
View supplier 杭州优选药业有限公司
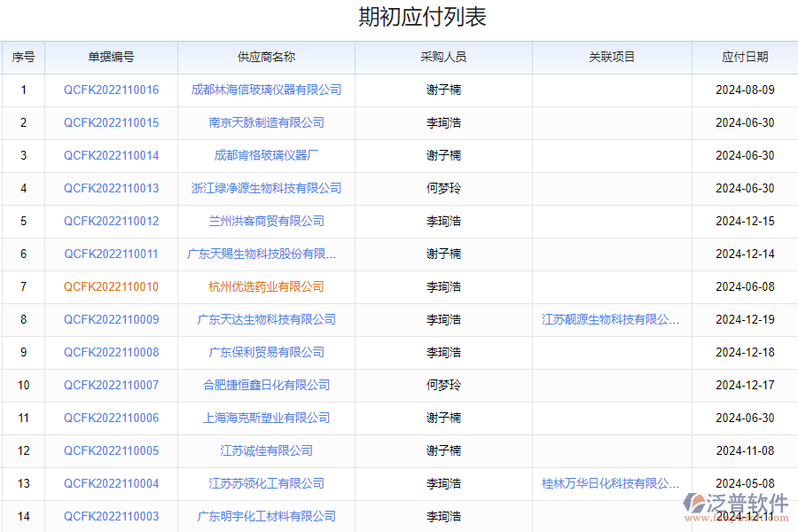[266, 286]
